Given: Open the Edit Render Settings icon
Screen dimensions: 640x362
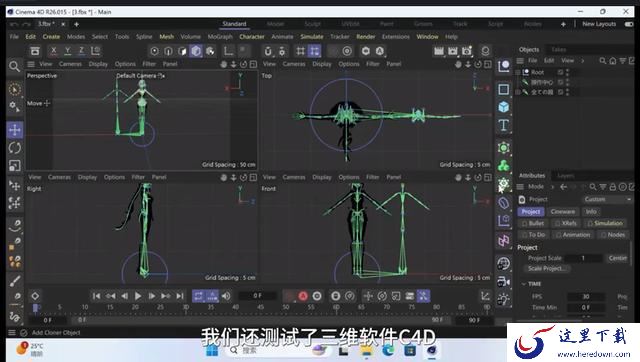Looking at the screenshot, I should (467, 51).
